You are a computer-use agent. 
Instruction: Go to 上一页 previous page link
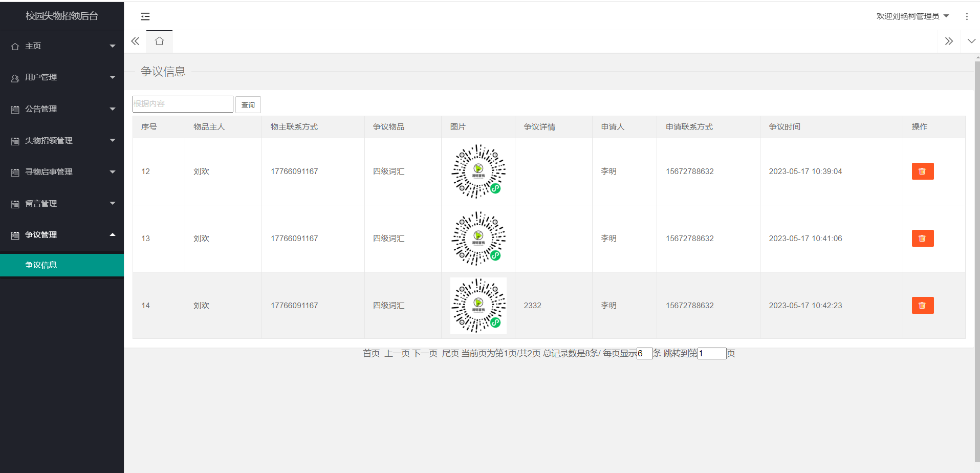397,353
